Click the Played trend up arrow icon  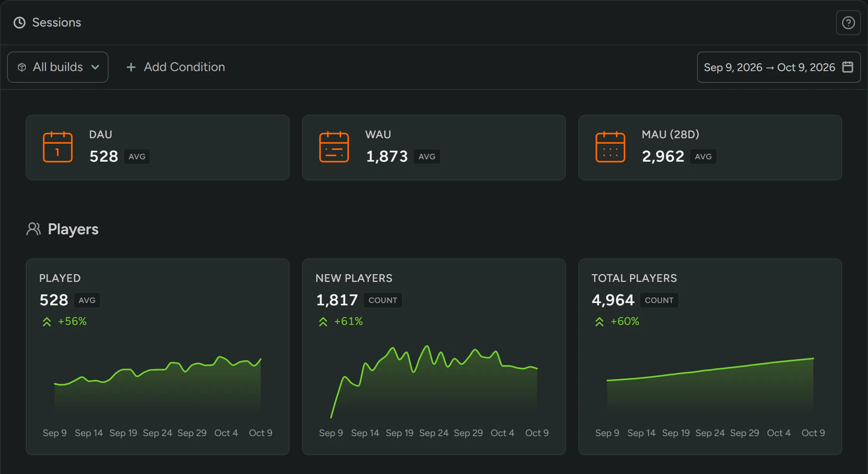click(x=47, y=322)
